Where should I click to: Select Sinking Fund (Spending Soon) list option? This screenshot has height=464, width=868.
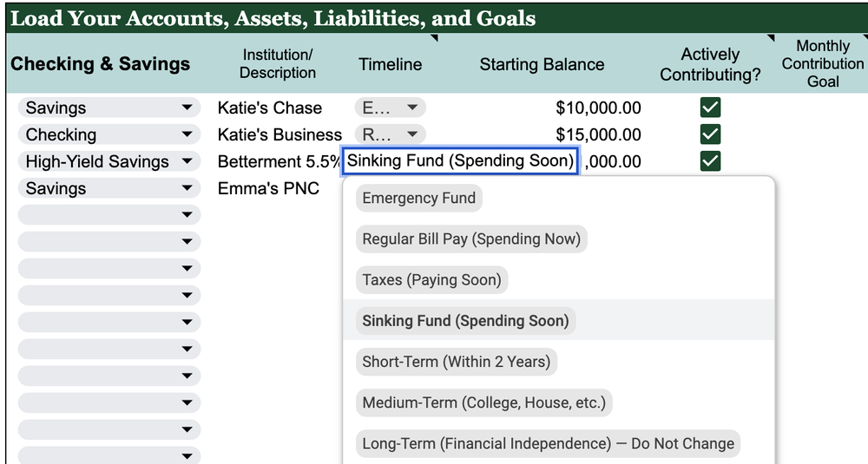465,321
